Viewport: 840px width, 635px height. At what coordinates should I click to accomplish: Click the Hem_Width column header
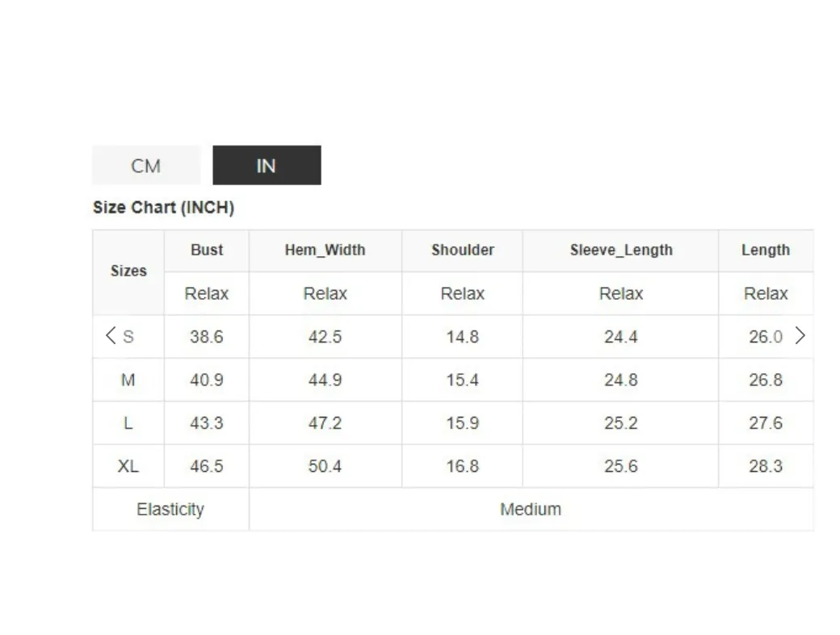(325, 250)
